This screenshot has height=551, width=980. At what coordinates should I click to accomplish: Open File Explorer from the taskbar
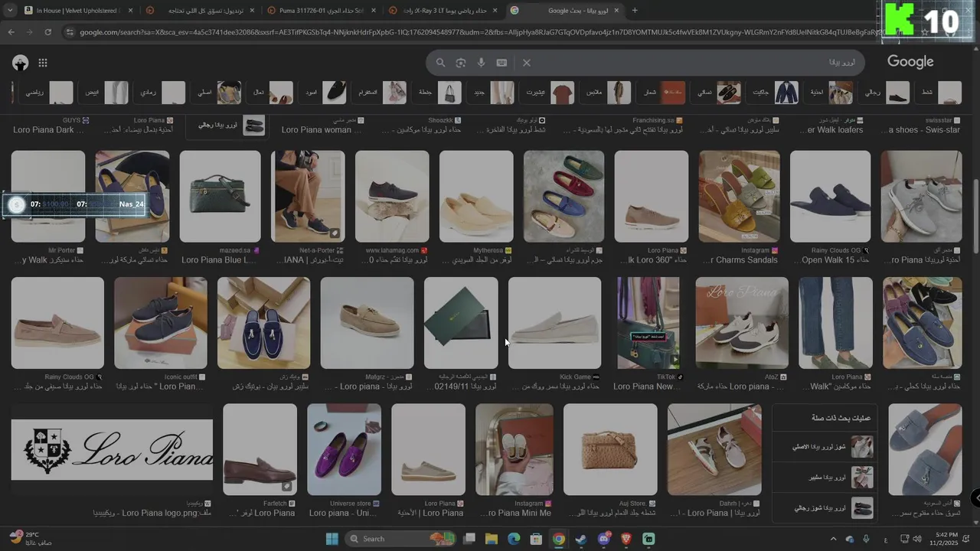(492, 539)
